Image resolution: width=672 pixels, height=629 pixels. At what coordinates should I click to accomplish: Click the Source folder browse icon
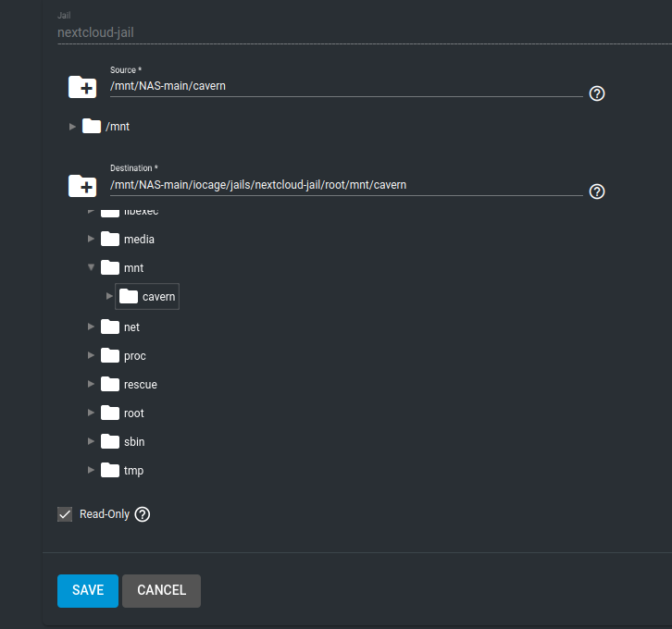click(83, 88)
